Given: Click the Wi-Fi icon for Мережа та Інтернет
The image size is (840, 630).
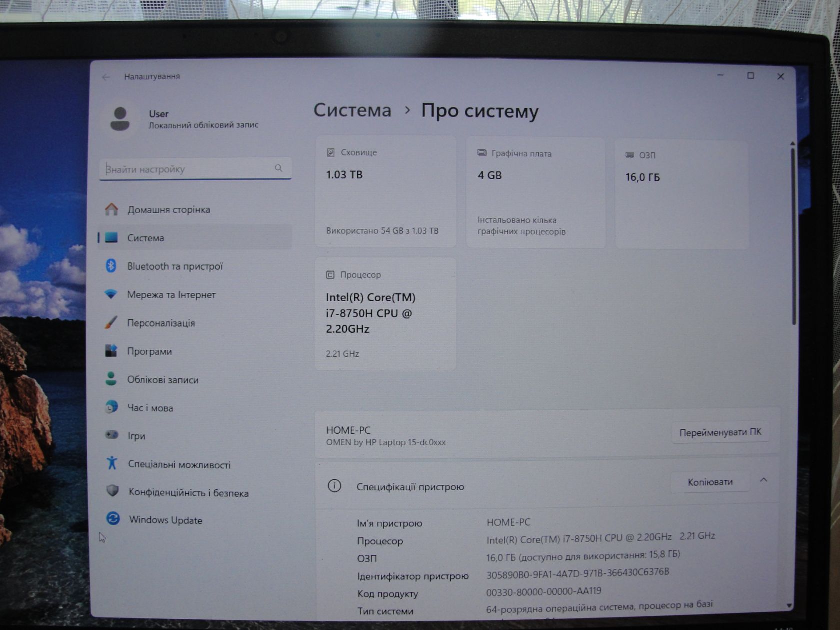Looking at the screenshot, I should [111, 294].
